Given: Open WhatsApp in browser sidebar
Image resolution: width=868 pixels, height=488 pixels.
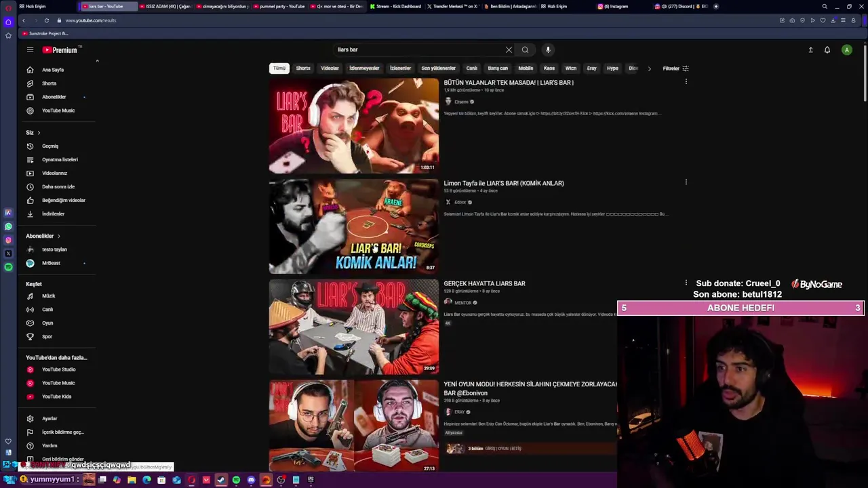Looking at the screenshot, I should point(8,226).
